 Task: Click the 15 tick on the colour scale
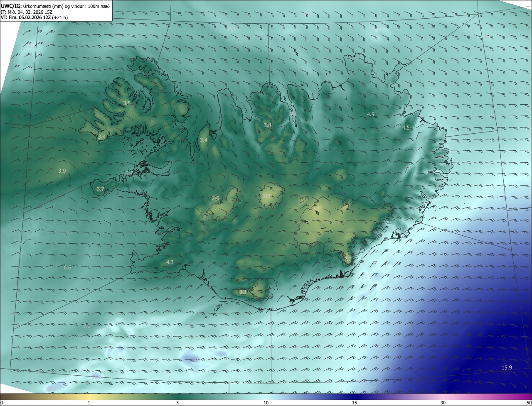pyautogui.click(x=355, y=403)
